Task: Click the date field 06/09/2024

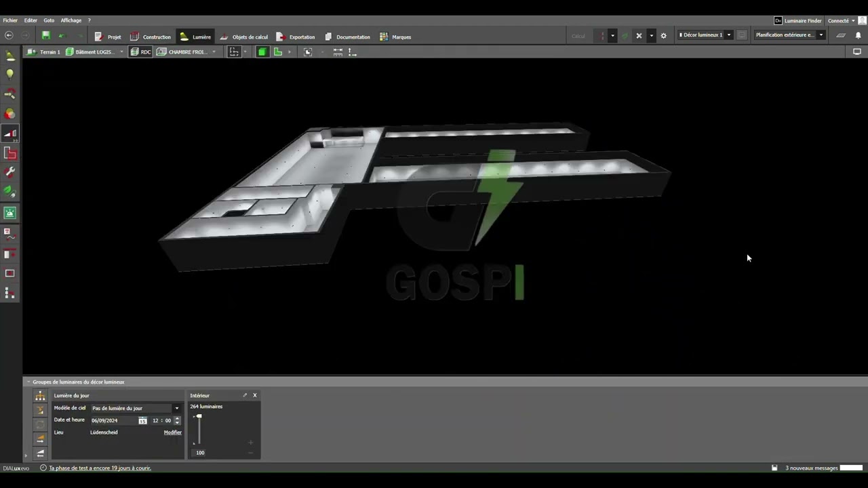Action: click(113, 421)
